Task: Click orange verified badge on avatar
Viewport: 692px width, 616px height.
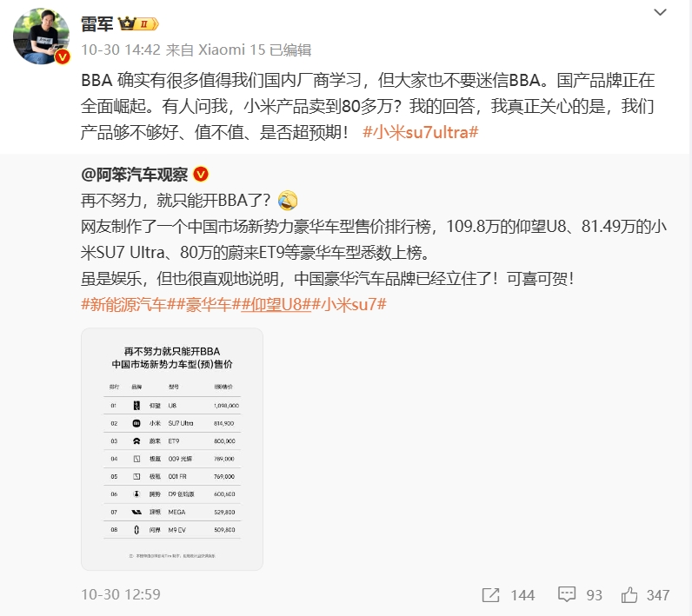Action: click(63, 56)
